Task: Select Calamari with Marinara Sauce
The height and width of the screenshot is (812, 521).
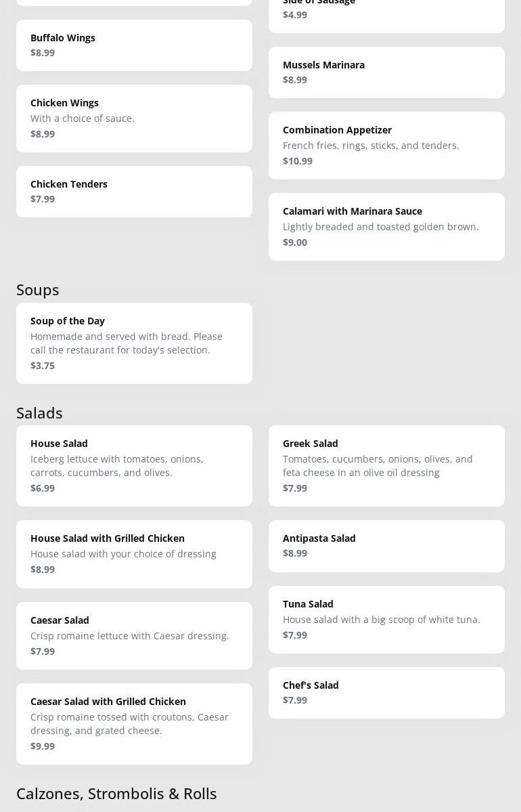Action: click(386, 226)
